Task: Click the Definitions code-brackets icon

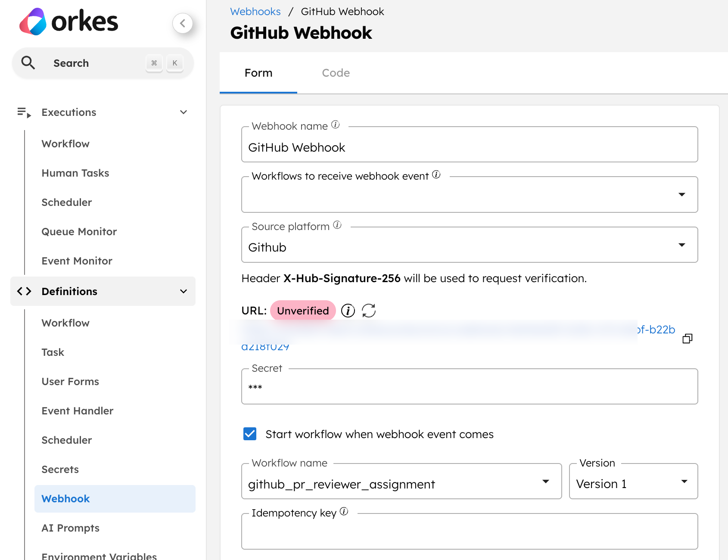Action: coord(24,292)
